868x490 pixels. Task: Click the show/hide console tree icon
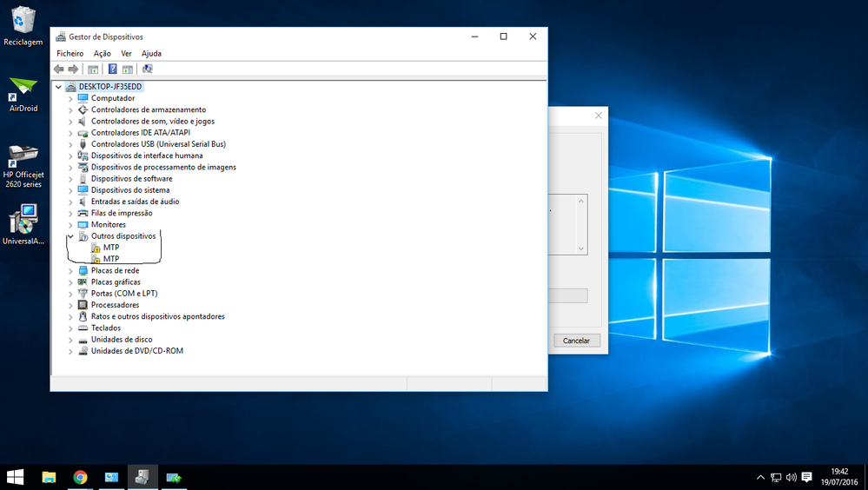[x=93, y=69]
